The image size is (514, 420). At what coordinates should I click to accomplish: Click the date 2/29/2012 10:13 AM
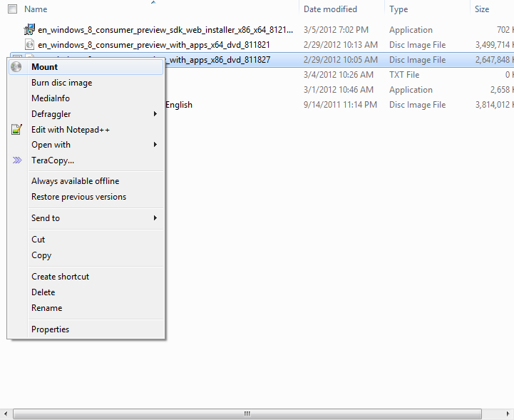tap(341, 45)
